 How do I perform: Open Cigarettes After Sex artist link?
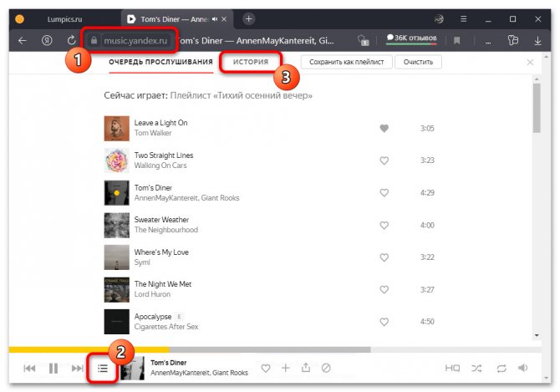[x=166, y=327]
